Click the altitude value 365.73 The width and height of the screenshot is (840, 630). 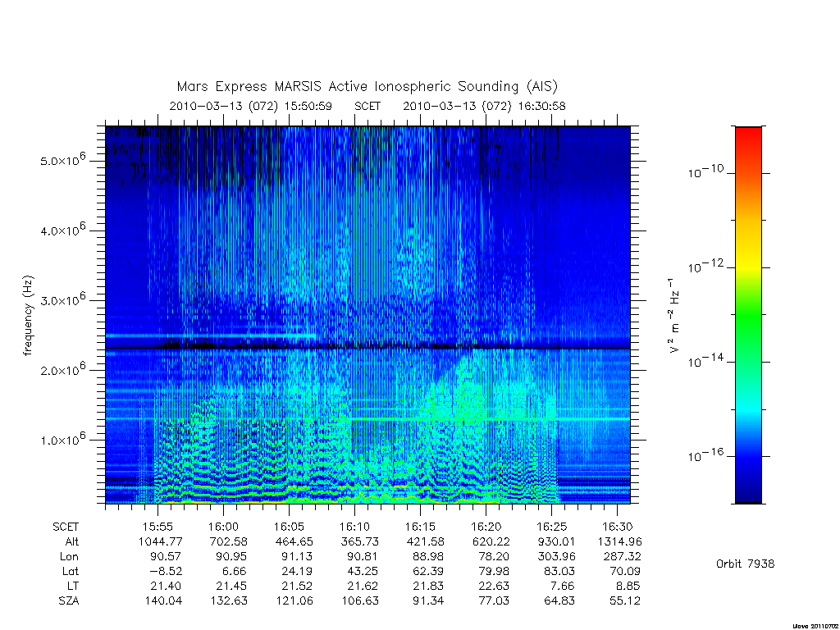(x=360, y=541)
